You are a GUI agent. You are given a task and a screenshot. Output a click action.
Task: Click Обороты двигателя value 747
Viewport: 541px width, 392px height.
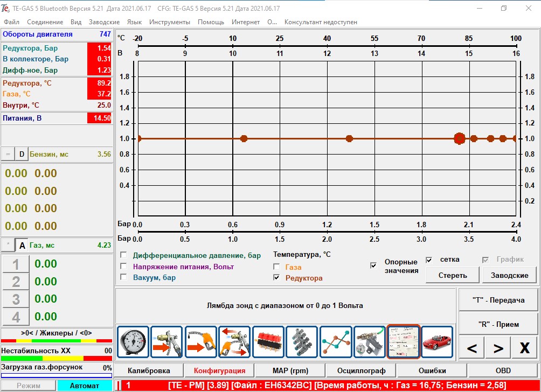click(x=105, y=34)
